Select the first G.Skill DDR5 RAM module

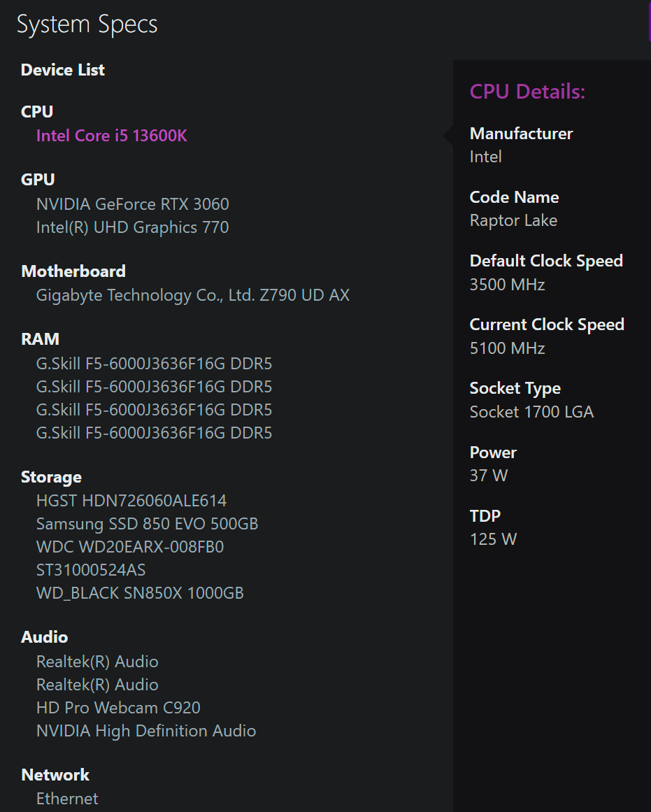tap(154, 364)
